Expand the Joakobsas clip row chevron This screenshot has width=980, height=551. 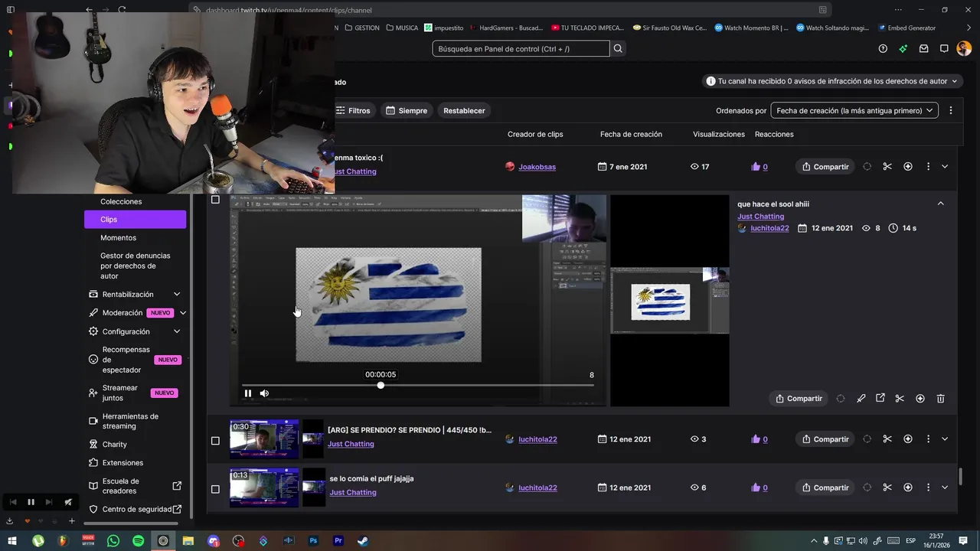pyautogui.click(x=945, y=167)
